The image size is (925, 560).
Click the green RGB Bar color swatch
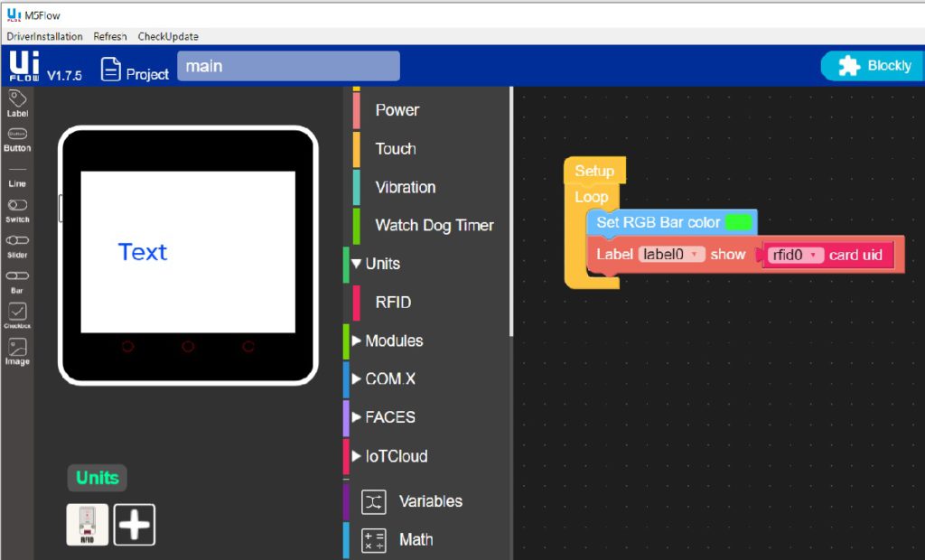point(738,222)
